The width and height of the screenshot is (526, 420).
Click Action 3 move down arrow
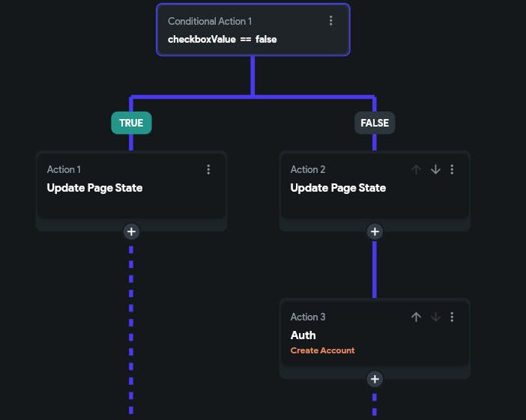[435, 317]
